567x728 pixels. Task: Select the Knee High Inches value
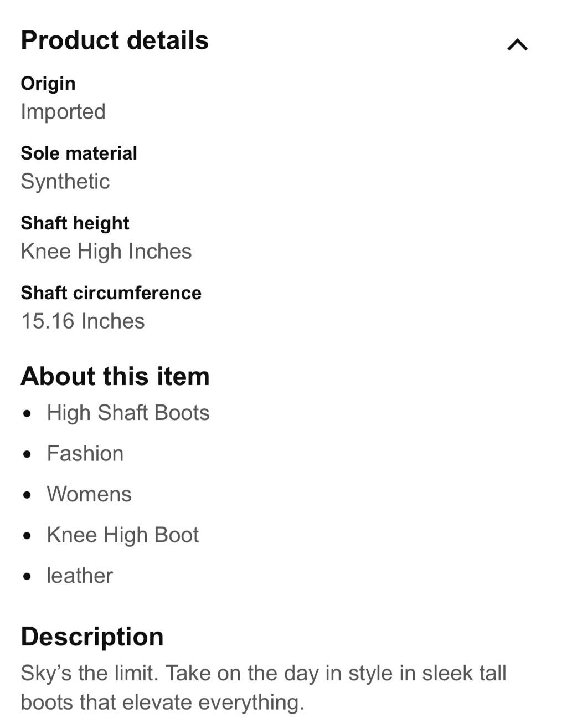coord(106,252)
